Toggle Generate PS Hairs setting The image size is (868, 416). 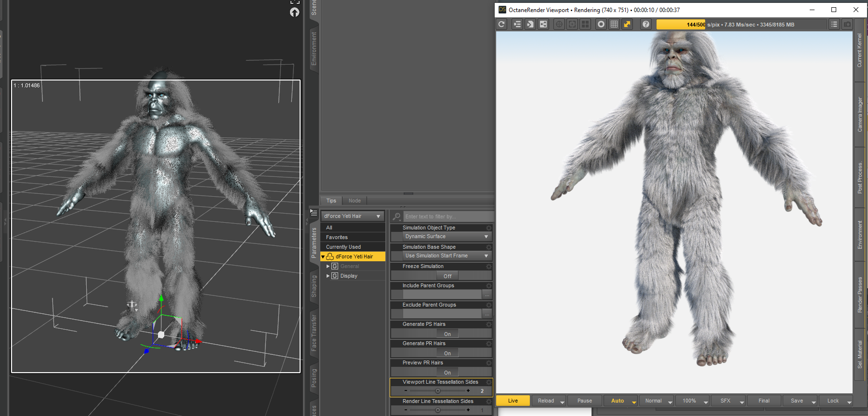[x=447, y=334]
